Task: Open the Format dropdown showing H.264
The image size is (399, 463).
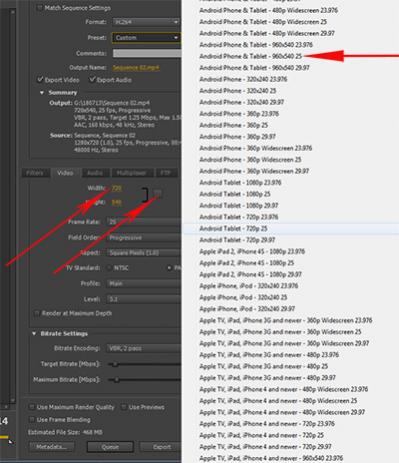Action: 146,22
